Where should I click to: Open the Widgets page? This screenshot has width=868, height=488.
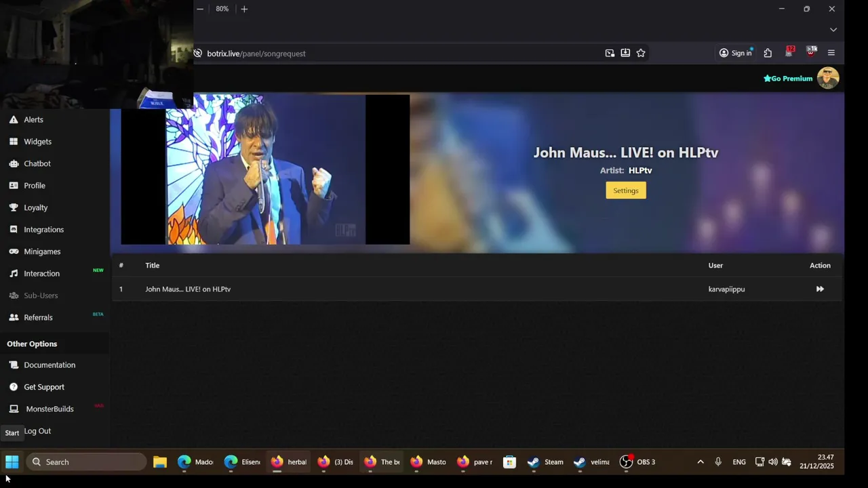click(37, 142)
